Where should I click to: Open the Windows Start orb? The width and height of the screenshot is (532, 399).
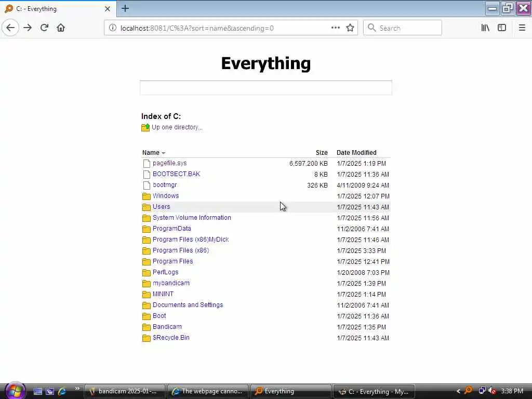click(14, 391)
